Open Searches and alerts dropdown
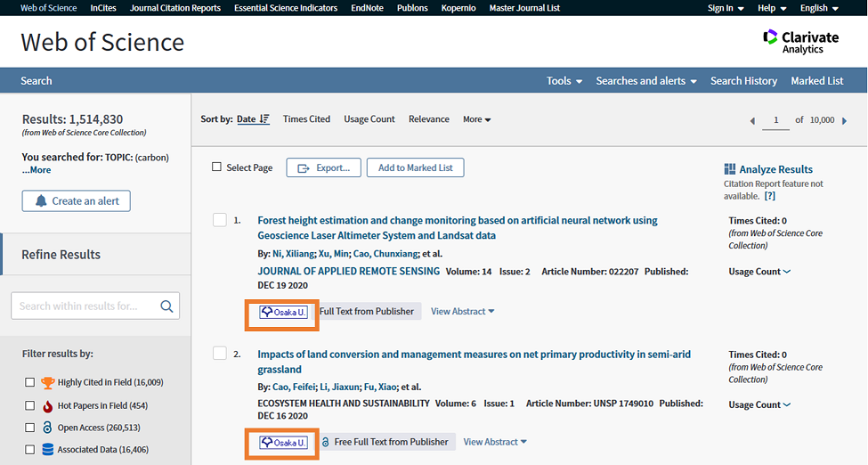The width and height of the screenshot is (868, 465). [646, 81]
